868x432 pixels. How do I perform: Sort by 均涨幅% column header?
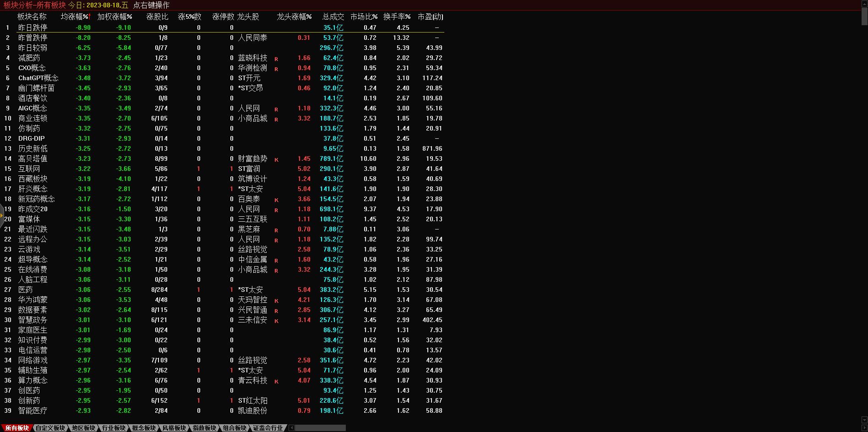(x=76, y=16)
